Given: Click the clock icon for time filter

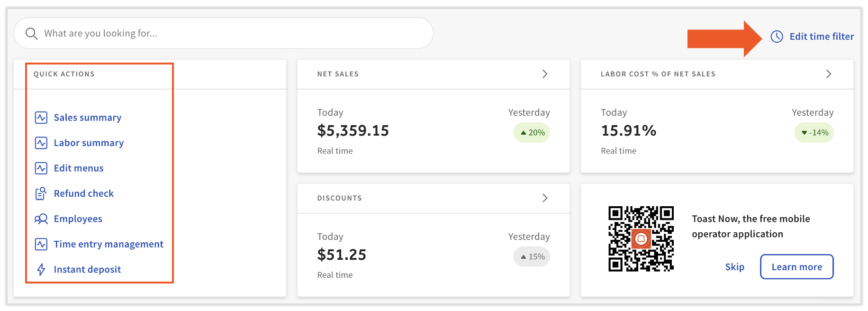Looking at the screenshot, I should click(777, 37).
